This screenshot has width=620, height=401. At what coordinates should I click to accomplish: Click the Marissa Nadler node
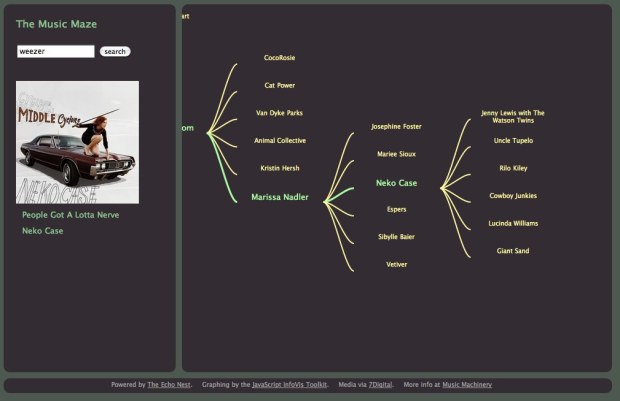pos(279,197)
